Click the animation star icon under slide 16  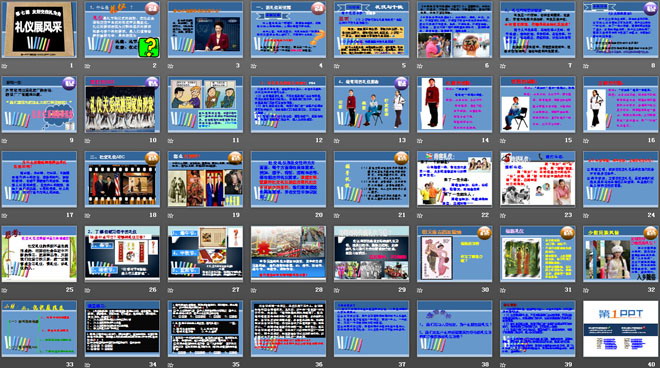tap(586, 141)
